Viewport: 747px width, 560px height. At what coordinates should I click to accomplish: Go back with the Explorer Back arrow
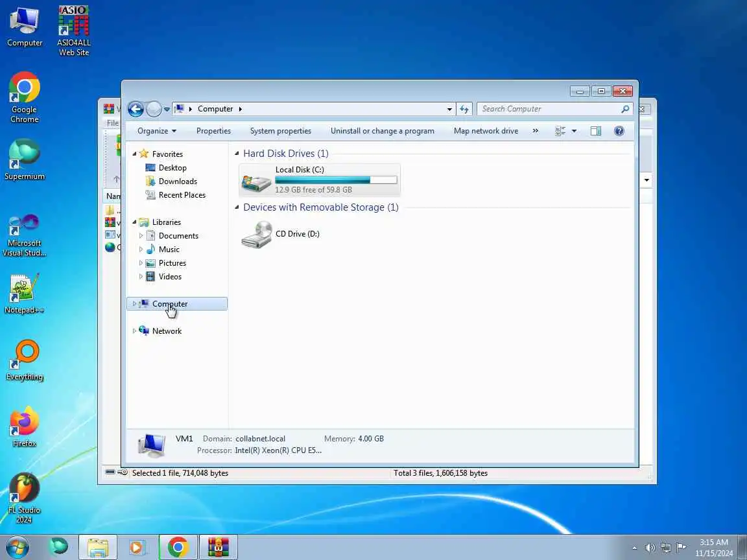(x=136, y=109)
